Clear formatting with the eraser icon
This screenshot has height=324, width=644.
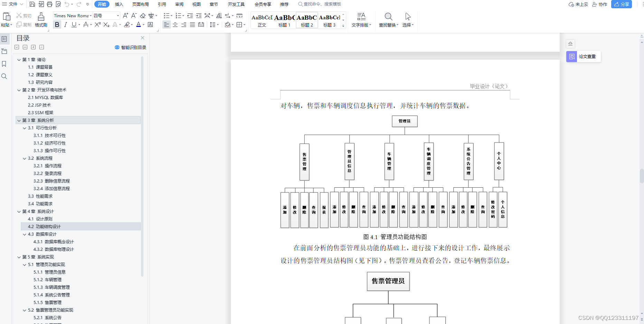(x=143, y=16)
